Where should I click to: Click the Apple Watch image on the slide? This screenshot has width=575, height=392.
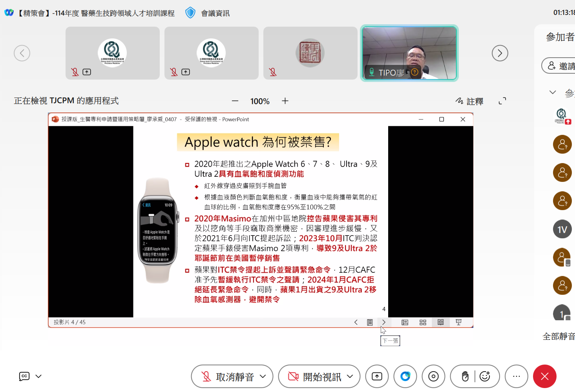click(x=158, y=230)
